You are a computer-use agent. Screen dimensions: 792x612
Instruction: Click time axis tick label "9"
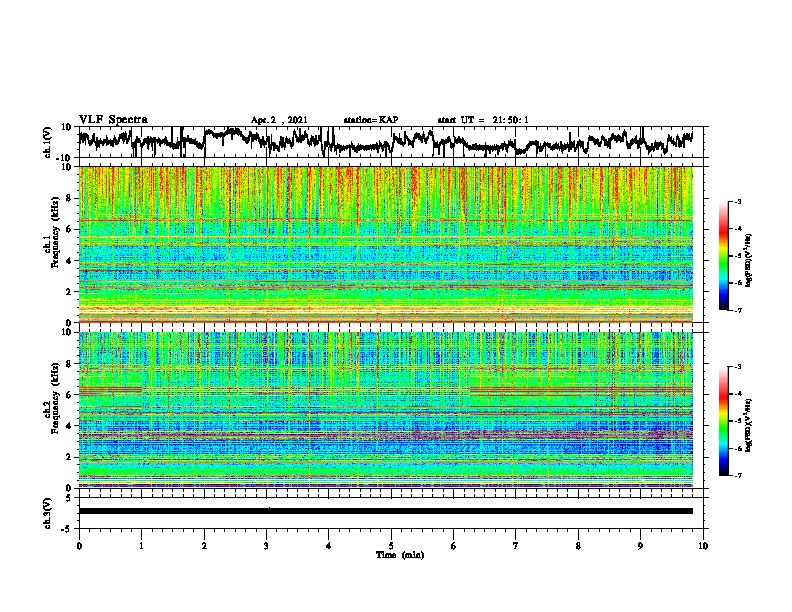coord(640,546)
